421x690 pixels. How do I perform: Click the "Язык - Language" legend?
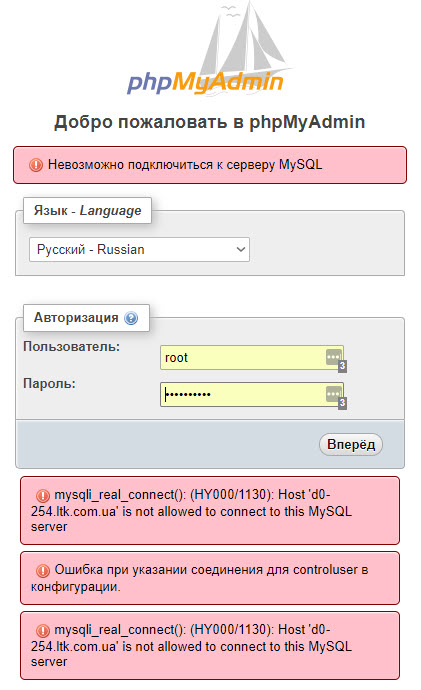coord(88,210)
